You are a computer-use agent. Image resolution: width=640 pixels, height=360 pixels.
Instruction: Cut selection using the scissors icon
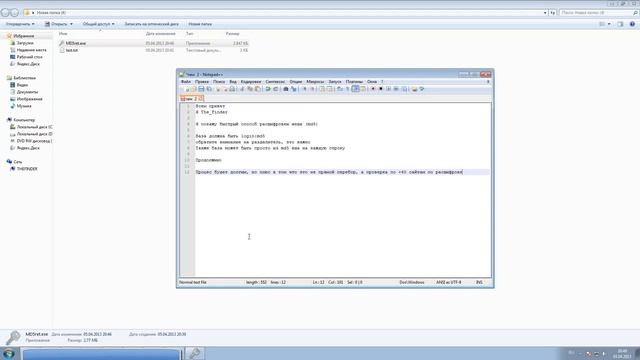tap(242, 89)
